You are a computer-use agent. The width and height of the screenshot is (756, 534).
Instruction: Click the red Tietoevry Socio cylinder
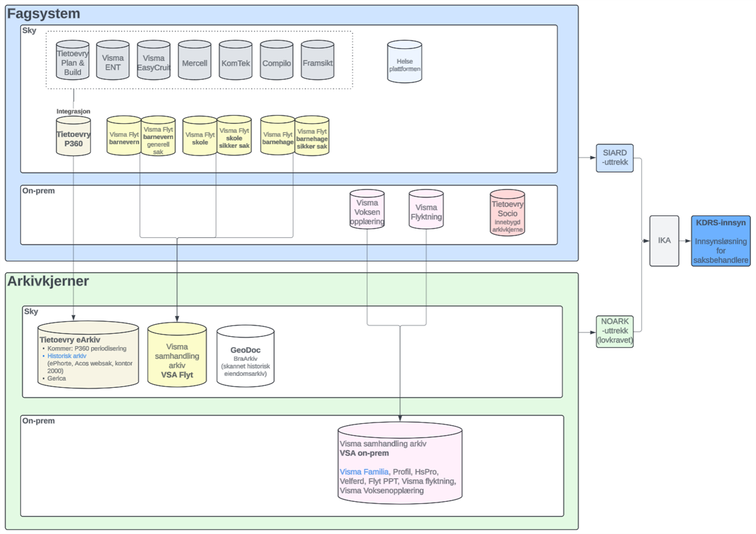tap(507, 213)
